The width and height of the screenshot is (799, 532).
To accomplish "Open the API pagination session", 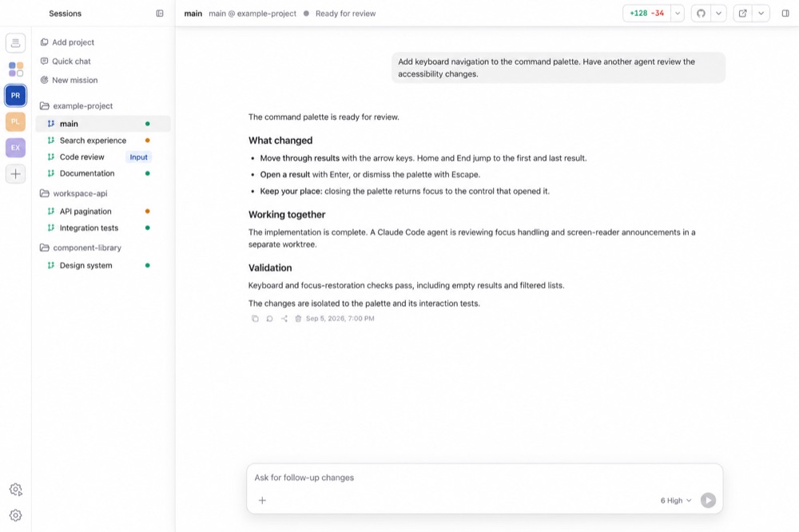I will tap(103, 212).
